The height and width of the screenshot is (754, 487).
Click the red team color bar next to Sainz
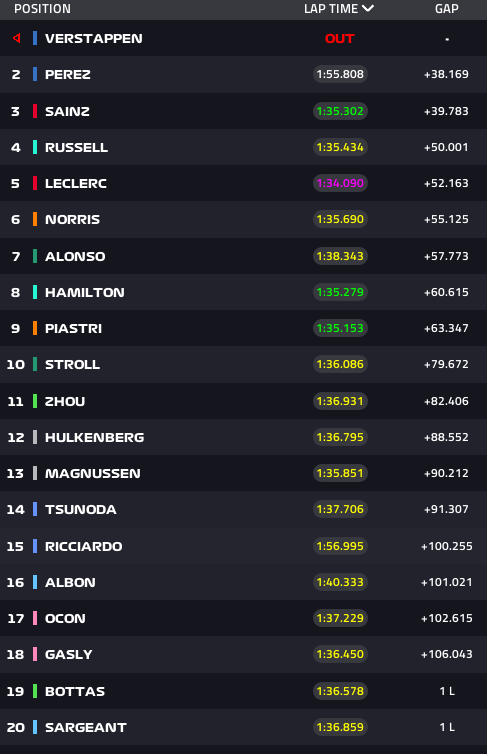pos(35,111)
